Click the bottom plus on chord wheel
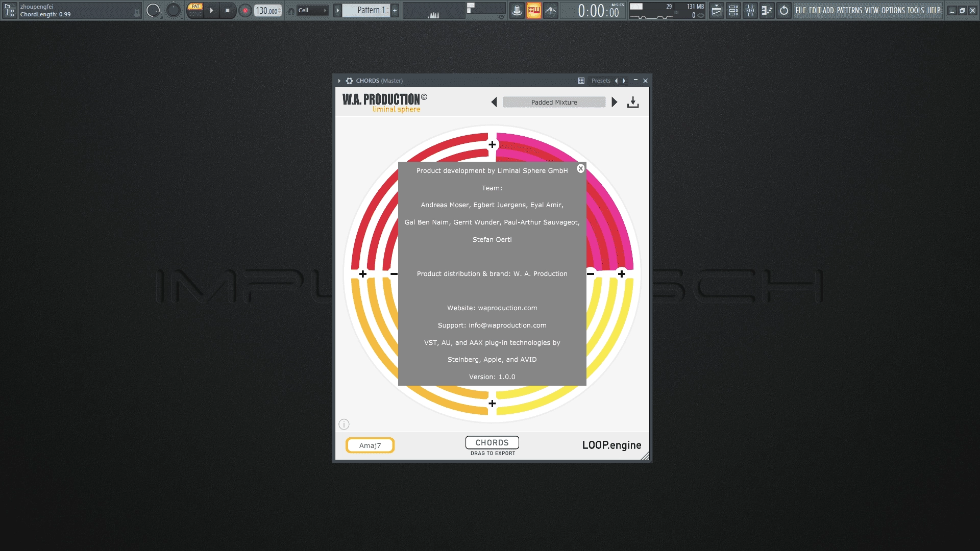Image resolution: width=980 pixels, height=551 pixels. [492, 404]
